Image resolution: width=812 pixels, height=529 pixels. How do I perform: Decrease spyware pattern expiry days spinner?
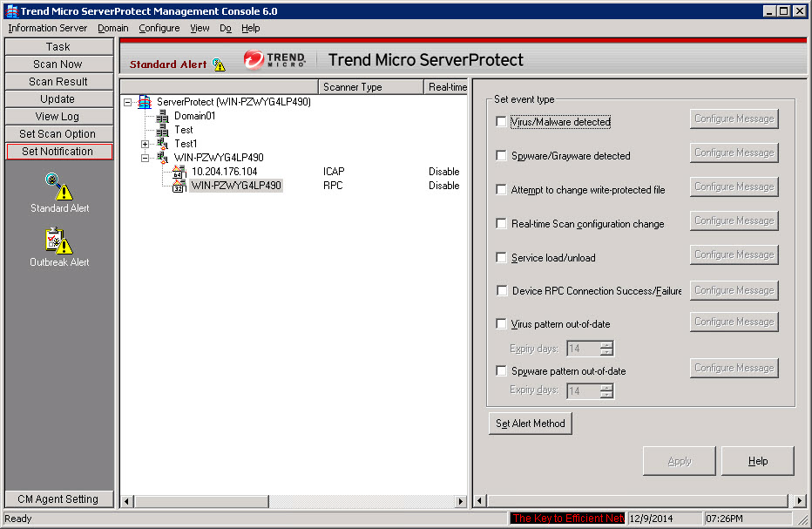pyautogui.click(x=606, y=394)
